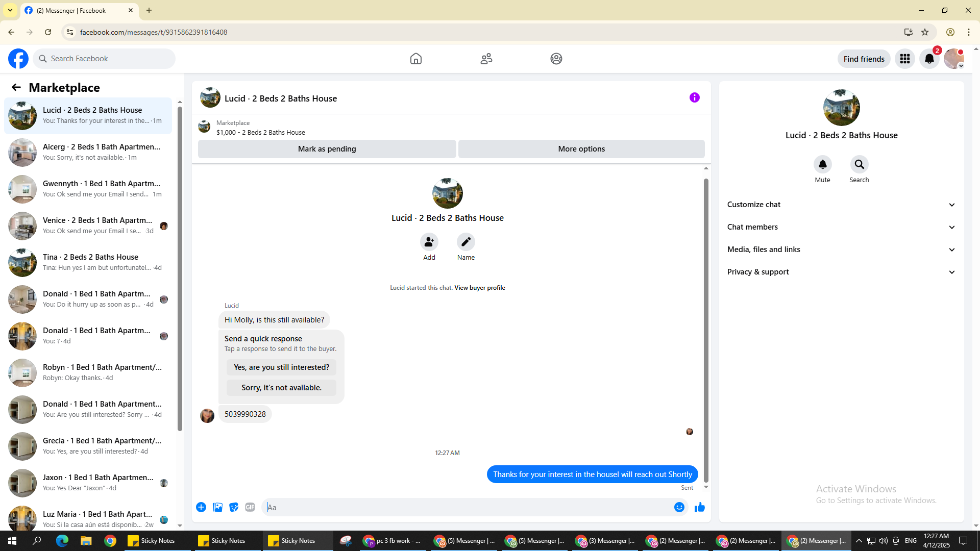Image resolution: width=980 pixels, height=551 pixels.
Task: Click the sent message "Thanks for your interest"
Action: (593, 474)
